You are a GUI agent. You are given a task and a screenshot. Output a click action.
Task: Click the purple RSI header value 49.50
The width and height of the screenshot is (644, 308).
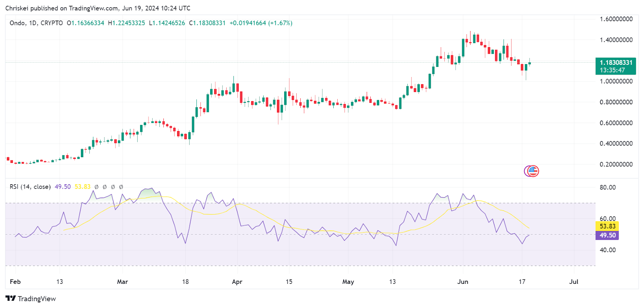point(63,187)
